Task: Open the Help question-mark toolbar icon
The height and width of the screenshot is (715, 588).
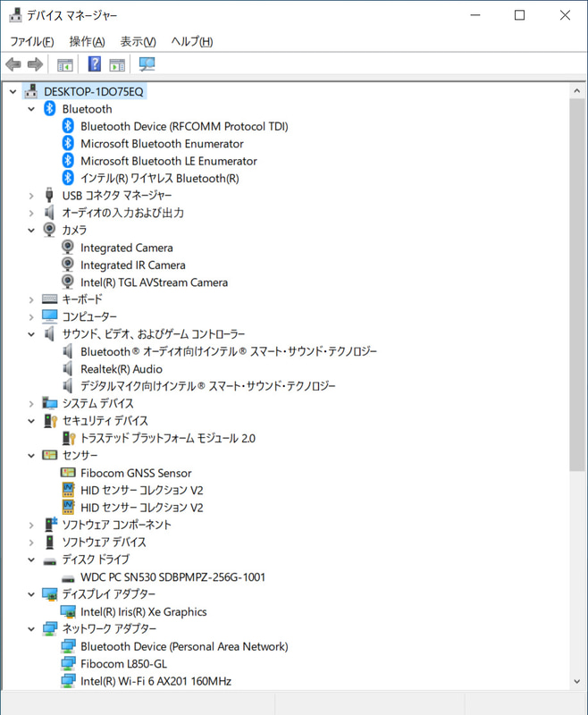Action: (95, 63)
